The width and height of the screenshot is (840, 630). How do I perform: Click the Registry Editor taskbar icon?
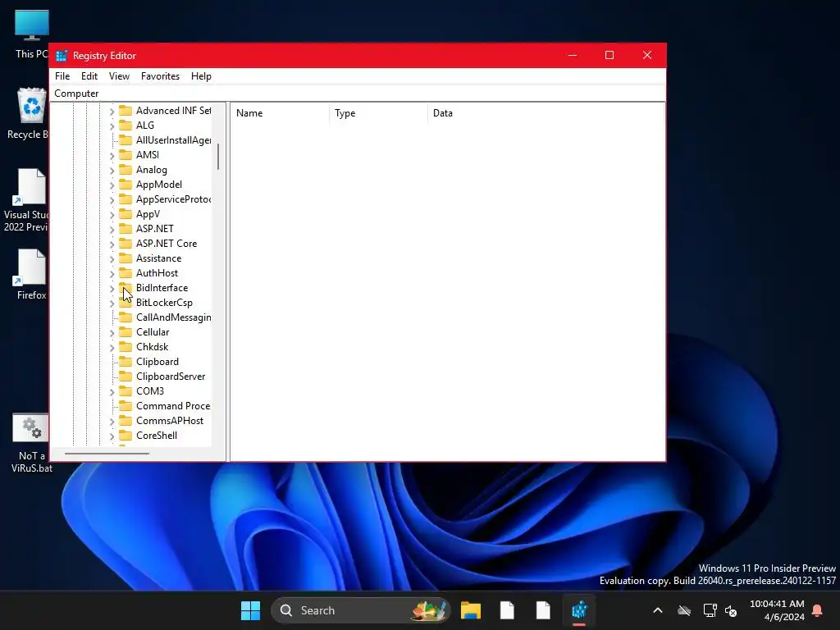(579, 610)
